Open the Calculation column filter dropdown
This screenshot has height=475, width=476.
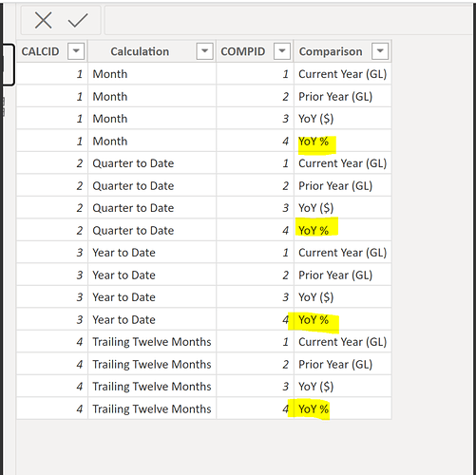point(204,51)
